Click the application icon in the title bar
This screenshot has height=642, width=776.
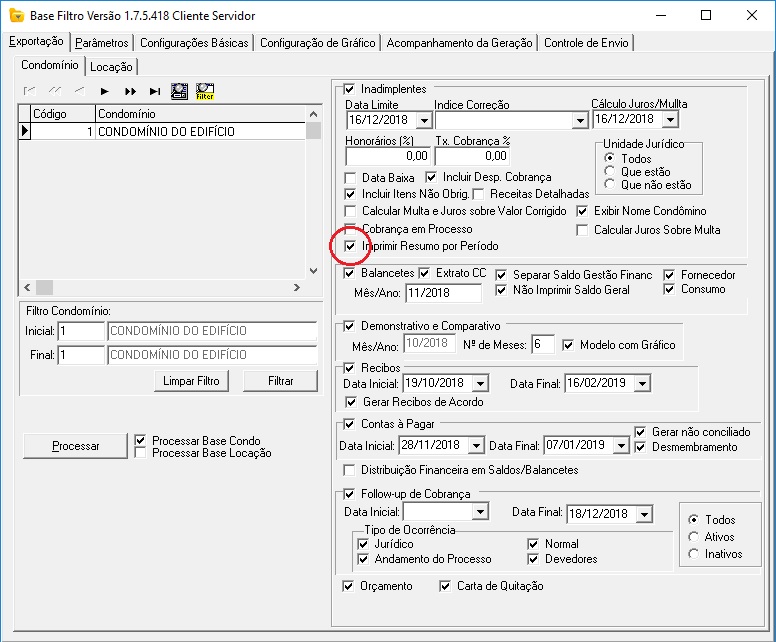(14, 16)
